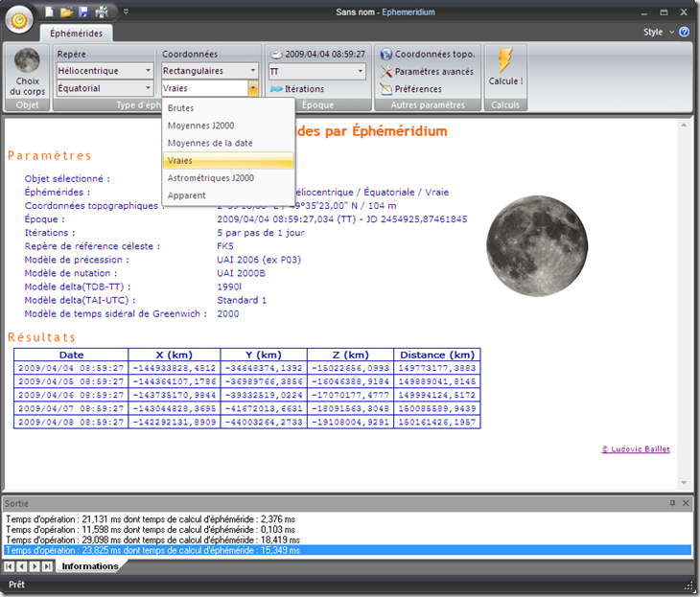Click Prêt status bar text

point(16,585)
